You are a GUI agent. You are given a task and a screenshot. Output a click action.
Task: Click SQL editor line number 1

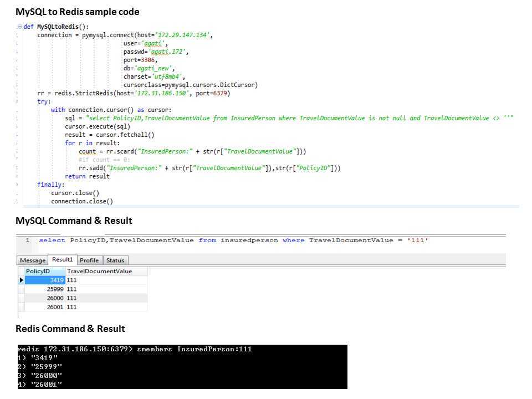coord(28,240)
